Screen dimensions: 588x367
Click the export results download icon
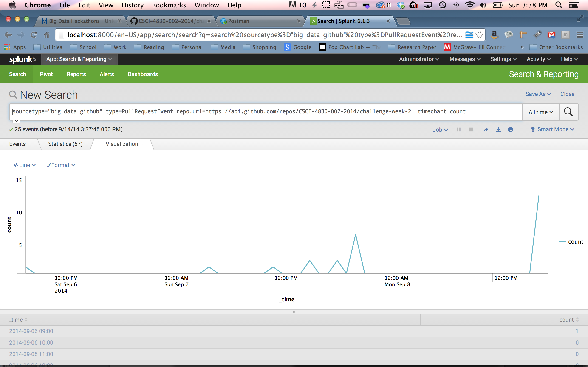click(x=498, y=129)
